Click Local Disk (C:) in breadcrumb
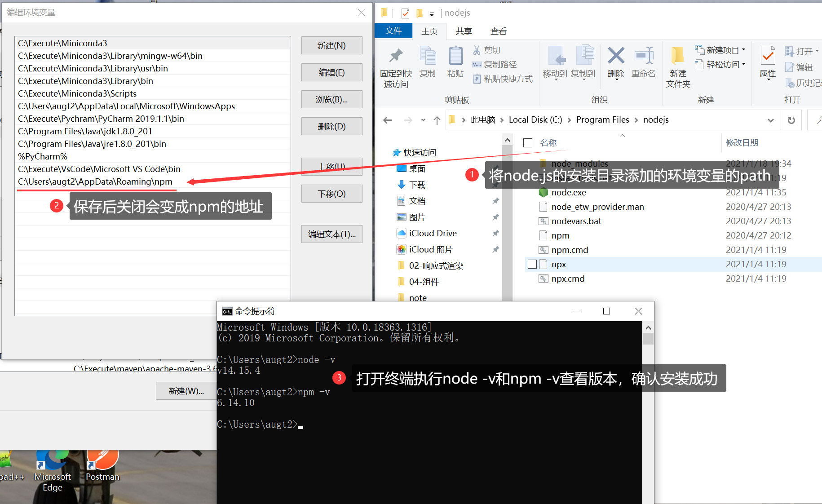 tap(535, 120)
